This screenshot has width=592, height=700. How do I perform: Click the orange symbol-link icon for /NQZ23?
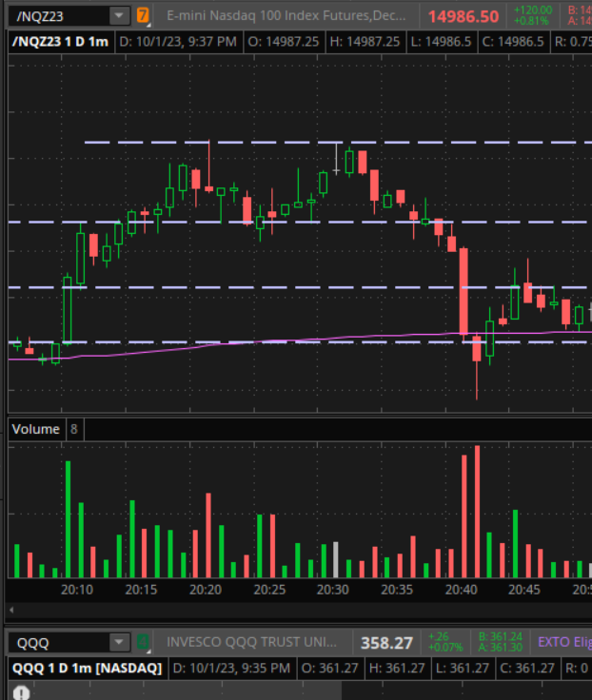coord(143,15)
